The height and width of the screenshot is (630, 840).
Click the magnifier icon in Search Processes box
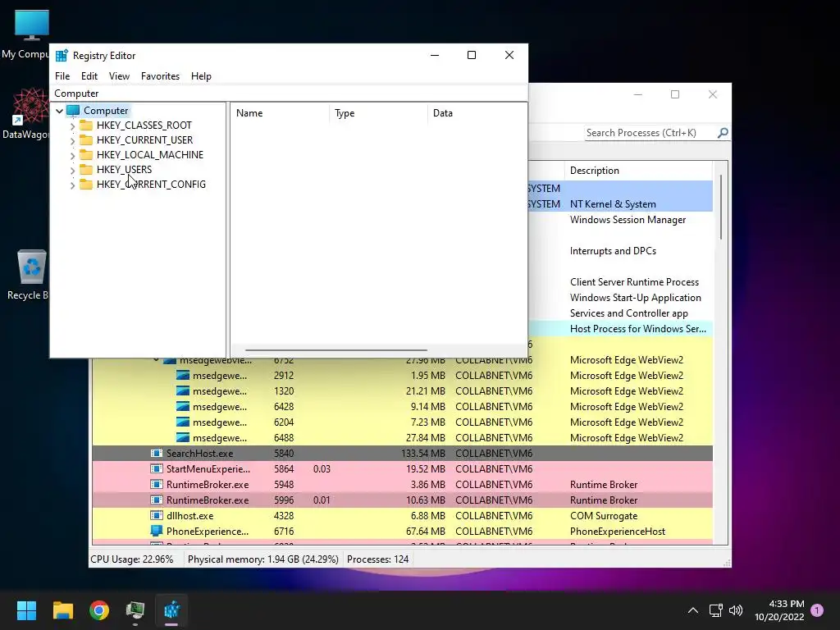tap(723, 132)
